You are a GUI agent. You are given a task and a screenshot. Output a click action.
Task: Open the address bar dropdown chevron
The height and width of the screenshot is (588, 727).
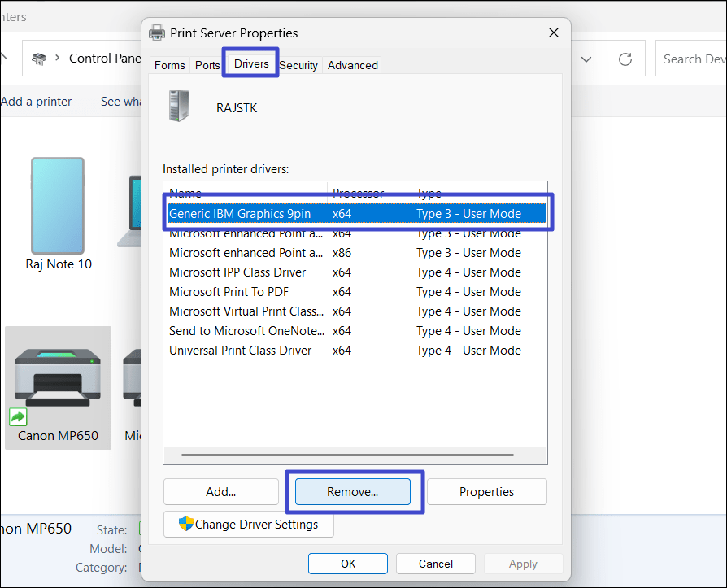click(587, 58)
